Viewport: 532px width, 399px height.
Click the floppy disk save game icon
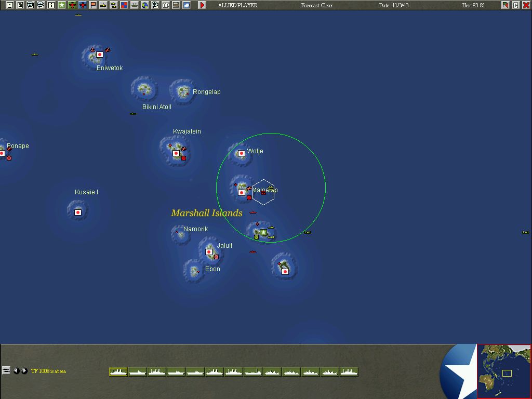[10, 5]
